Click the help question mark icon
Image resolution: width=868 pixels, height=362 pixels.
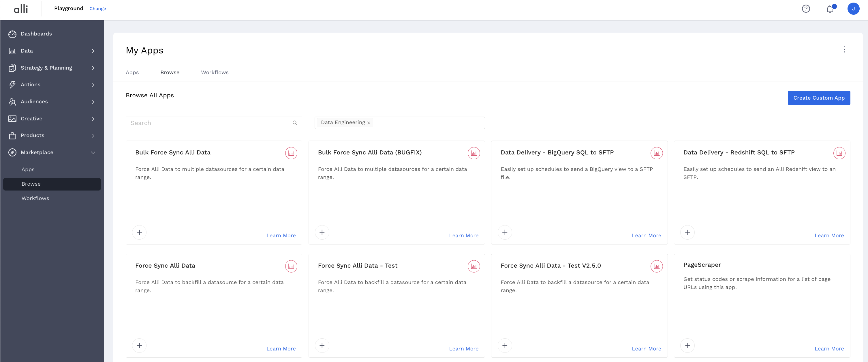[x=806, y=9]
